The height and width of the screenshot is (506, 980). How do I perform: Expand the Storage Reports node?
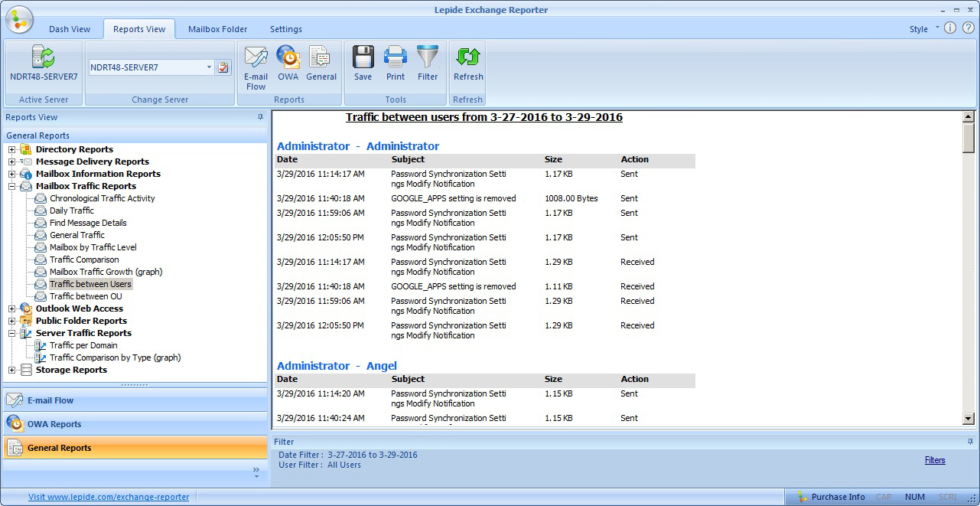point(12,370)
